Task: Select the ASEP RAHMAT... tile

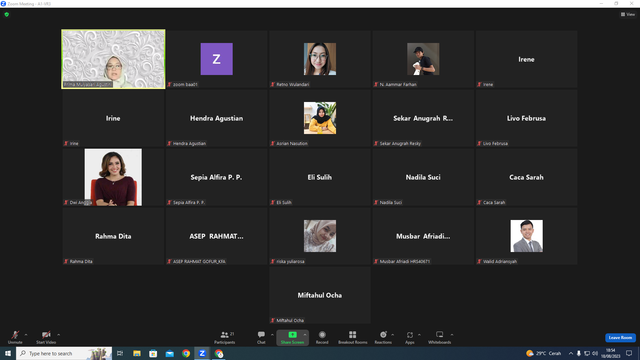Action: (x=216, y=236)
